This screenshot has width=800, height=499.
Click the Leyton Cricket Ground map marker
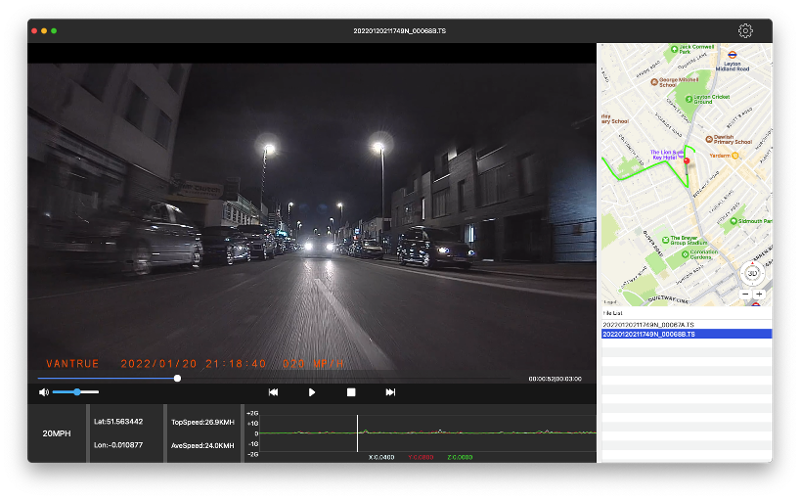688,99
